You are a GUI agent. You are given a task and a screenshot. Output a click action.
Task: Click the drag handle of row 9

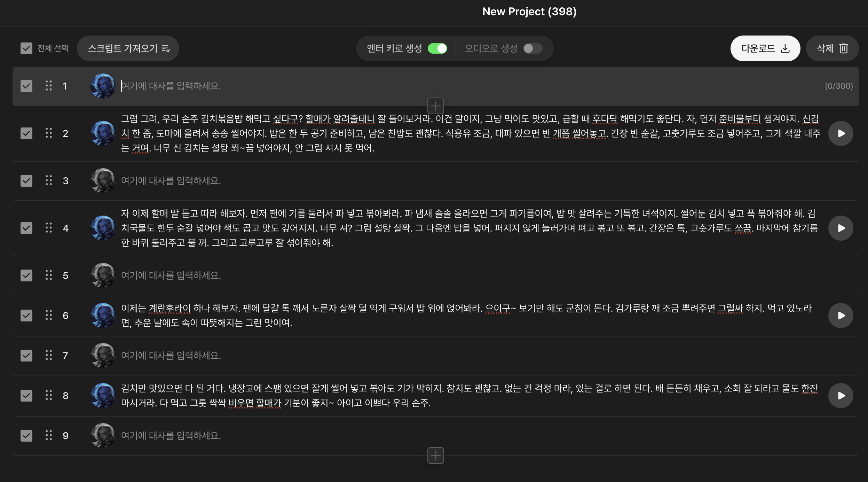point(49,435)
